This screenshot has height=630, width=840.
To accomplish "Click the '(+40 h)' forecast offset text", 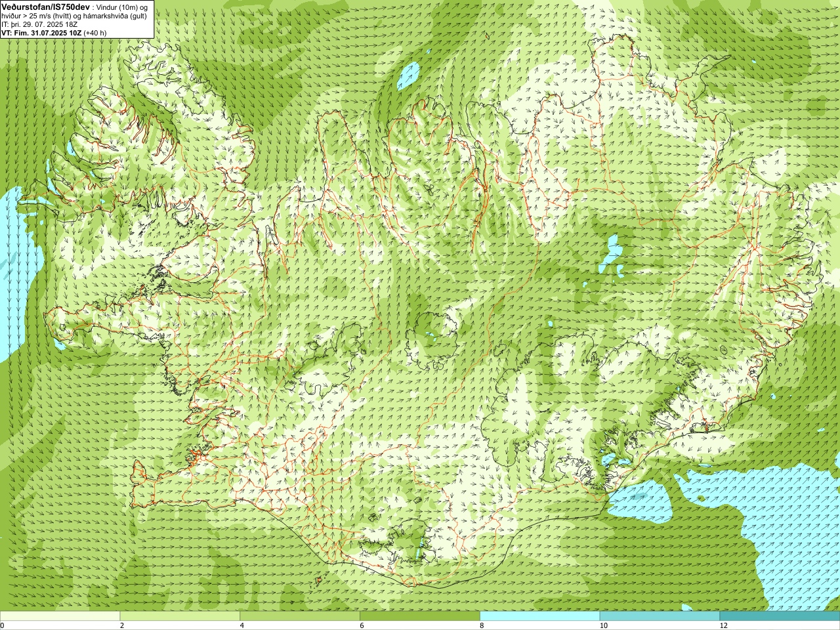I will (x=95, y=33).
